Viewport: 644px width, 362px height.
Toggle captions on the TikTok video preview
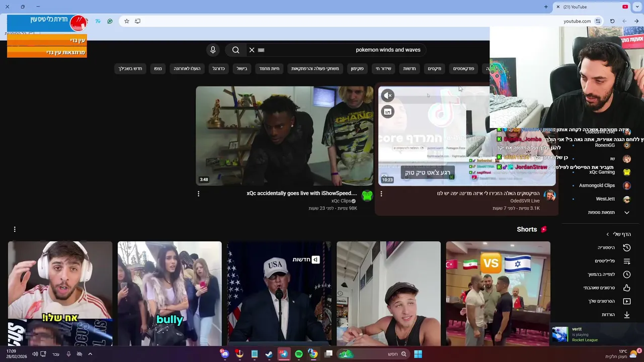[387, 112]
